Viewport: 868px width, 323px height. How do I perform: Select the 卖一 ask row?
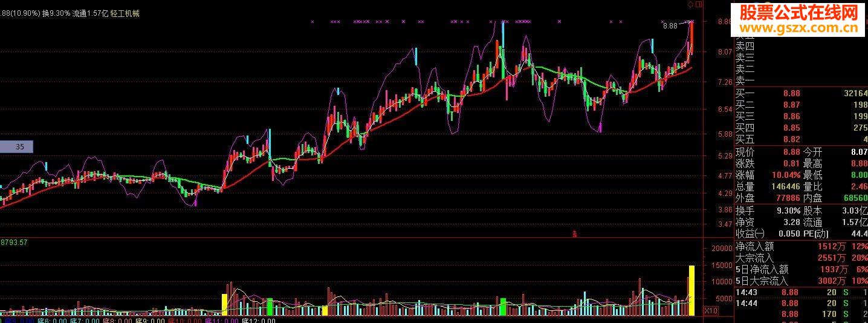745,81
